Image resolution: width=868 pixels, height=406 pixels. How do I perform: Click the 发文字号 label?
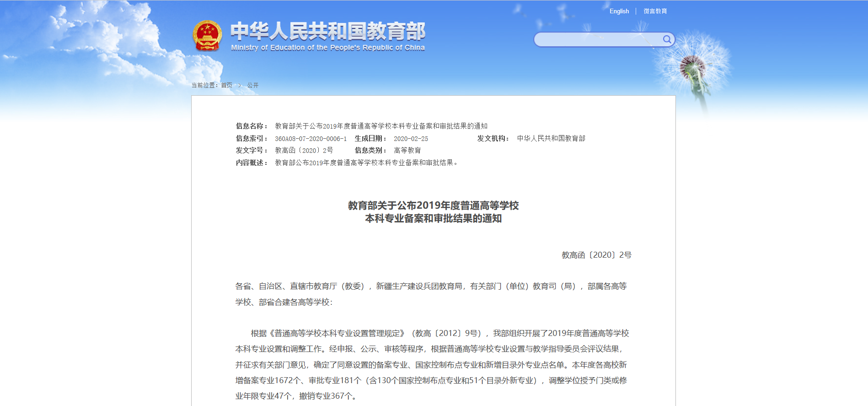[252, 150]
